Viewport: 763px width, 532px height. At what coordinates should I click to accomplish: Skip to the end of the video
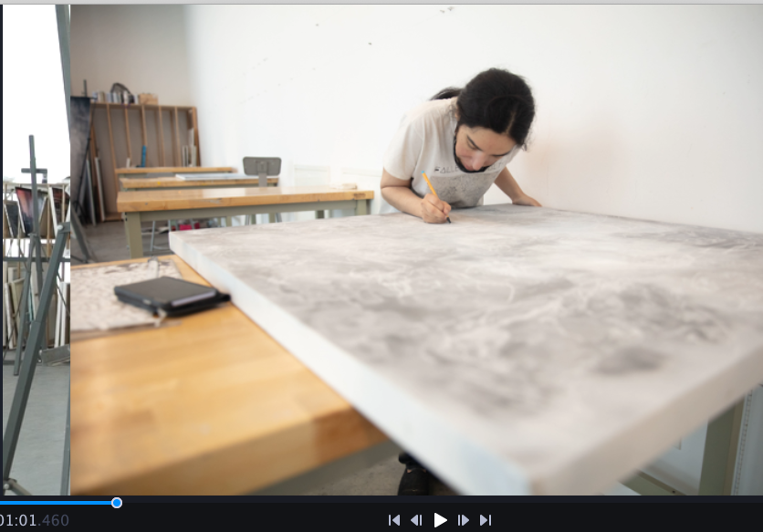(x=486, y=520)
